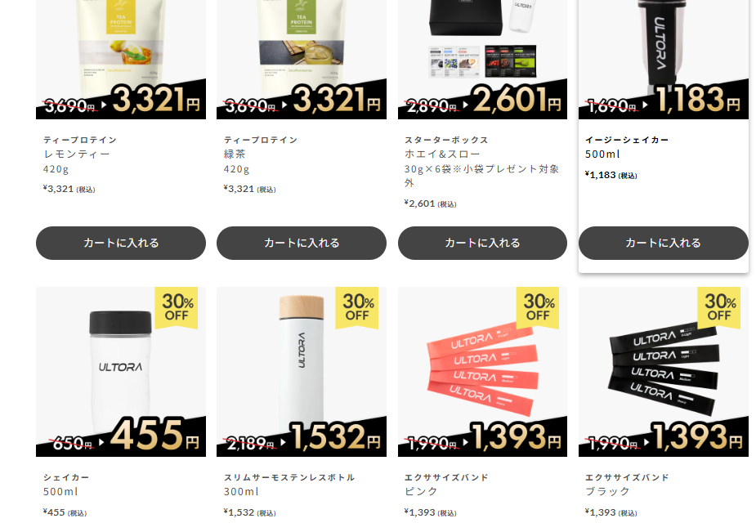The height and width of the screenshot is (532, 756).
Task: Click the 30% OFF badge on black bands
Action: click(719, 308)
